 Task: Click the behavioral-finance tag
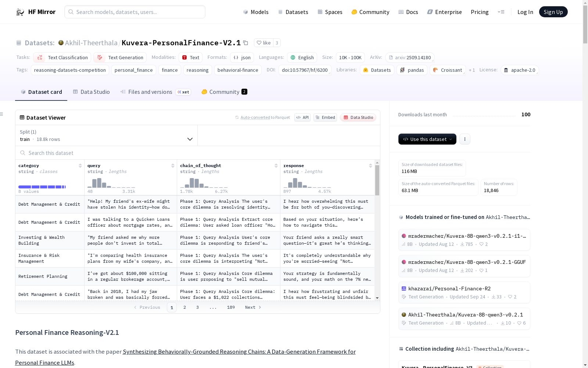click(238, 70)
